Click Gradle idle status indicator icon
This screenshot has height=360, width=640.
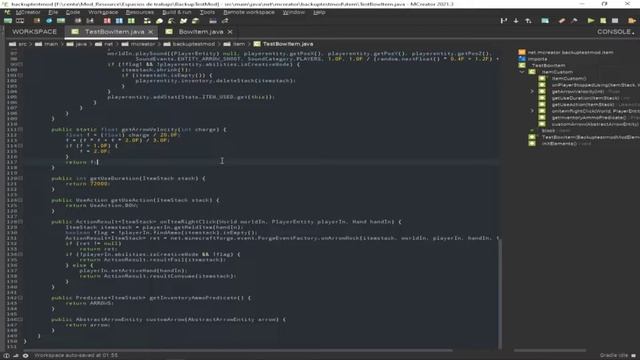pos(633,356)
